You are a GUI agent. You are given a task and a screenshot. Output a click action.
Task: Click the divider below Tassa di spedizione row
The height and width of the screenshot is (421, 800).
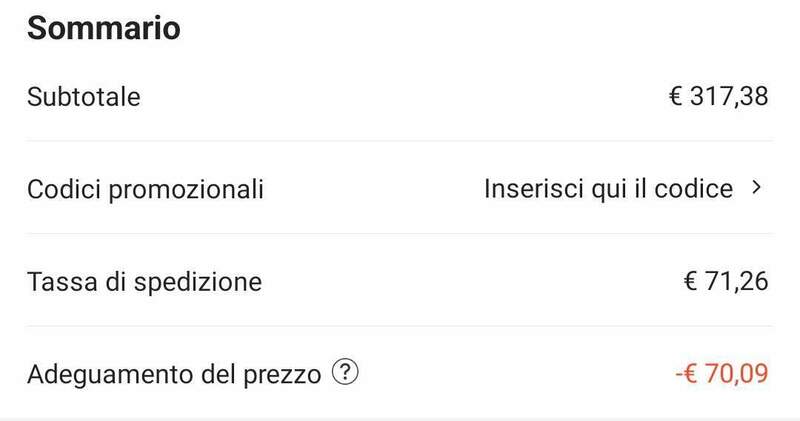coord(400,325)
